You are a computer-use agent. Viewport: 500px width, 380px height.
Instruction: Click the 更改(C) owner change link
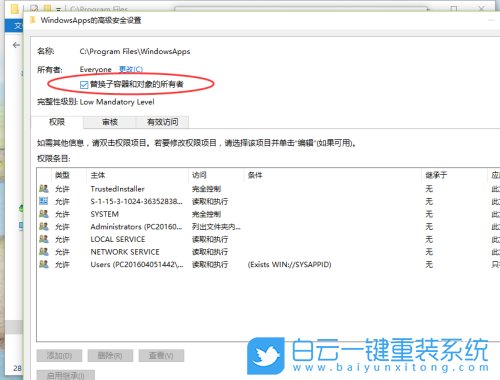pyautogui.click(x=131, y=69)
